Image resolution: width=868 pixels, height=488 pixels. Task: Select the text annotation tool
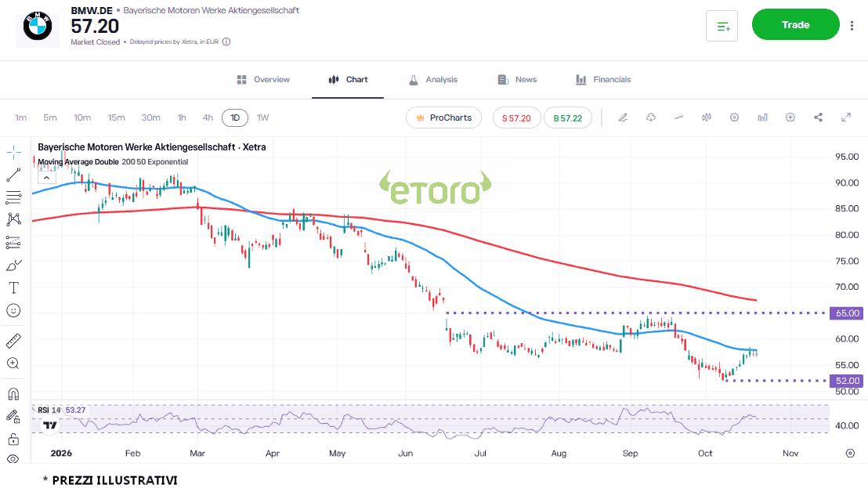[14, 287]
